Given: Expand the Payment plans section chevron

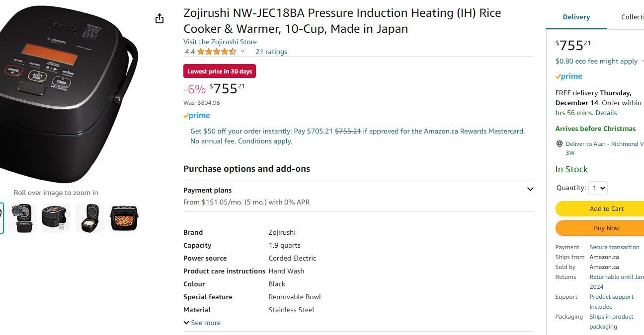Looking at the screenshot, I should [x=530, y=189].
